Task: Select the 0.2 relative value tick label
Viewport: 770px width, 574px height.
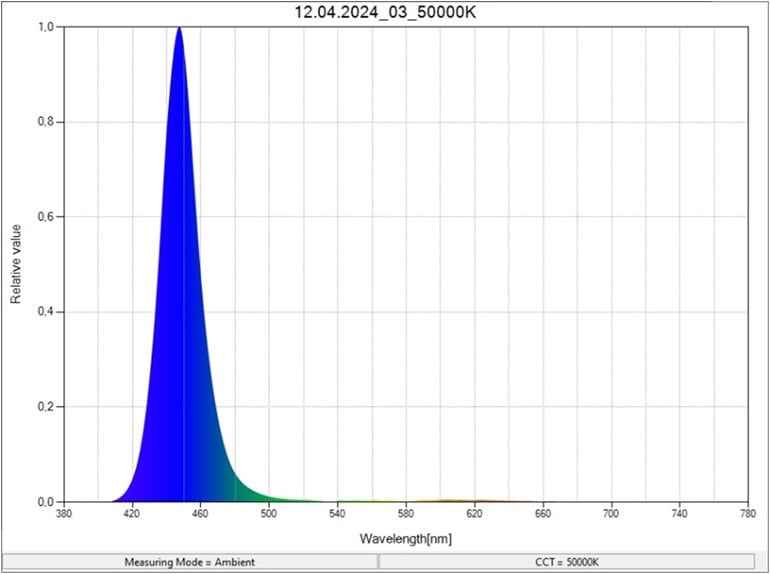Action: click(x=46, y=407)
